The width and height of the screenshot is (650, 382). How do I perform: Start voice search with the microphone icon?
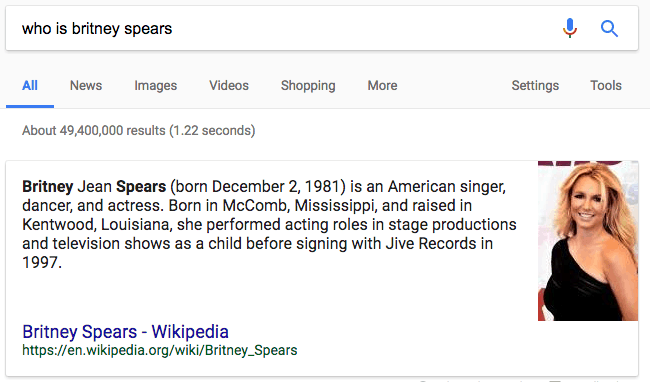570,28
